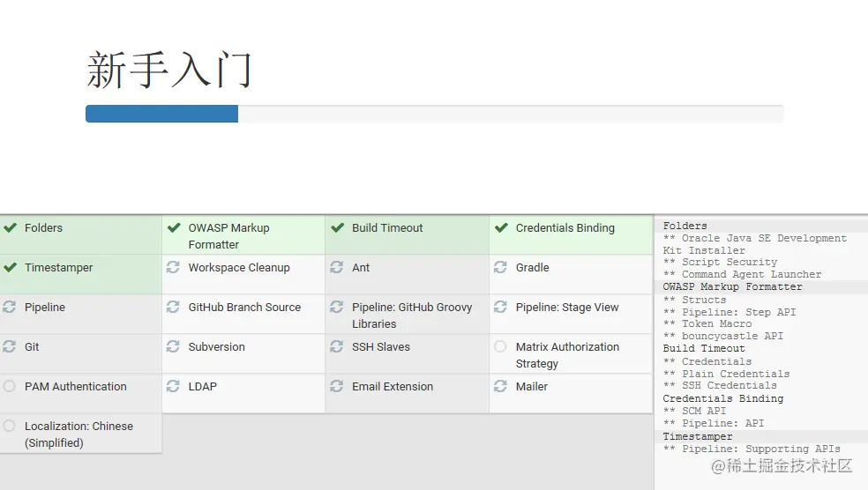
Task: Select the Matrix Authorization Strategy plugin name
Action: click(567, 355)
